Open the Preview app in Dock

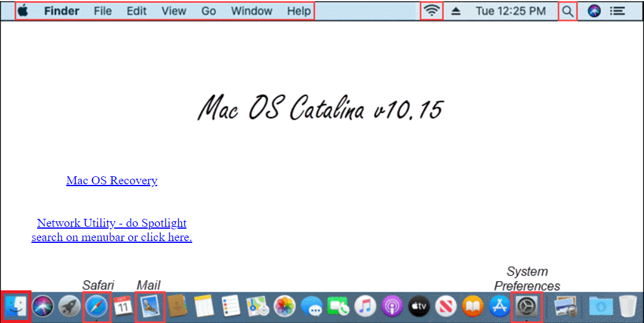[565, 306]
